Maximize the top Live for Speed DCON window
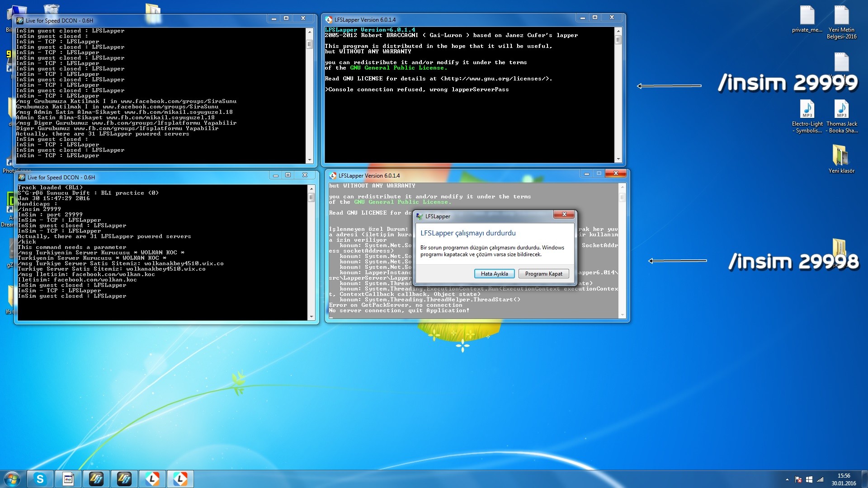Image resolution: width=868 pixels, height=488 pixels. click(286, 19)
